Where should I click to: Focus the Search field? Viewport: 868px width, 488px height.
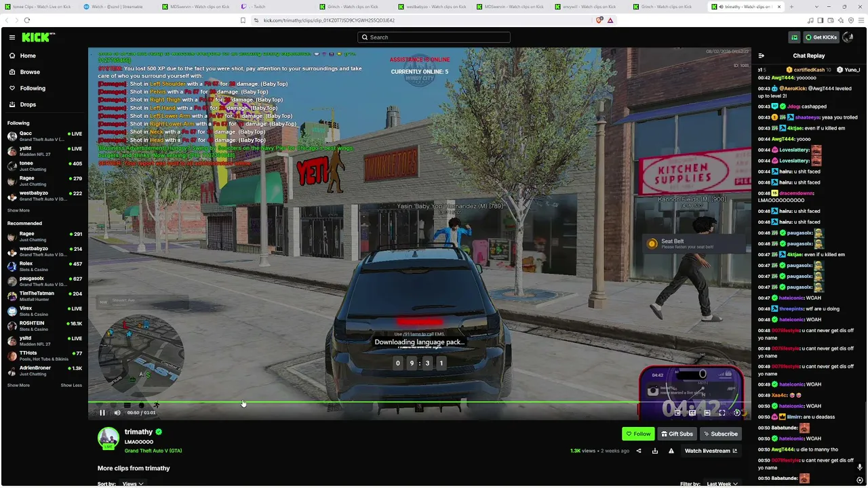click(x=434, y=37)
